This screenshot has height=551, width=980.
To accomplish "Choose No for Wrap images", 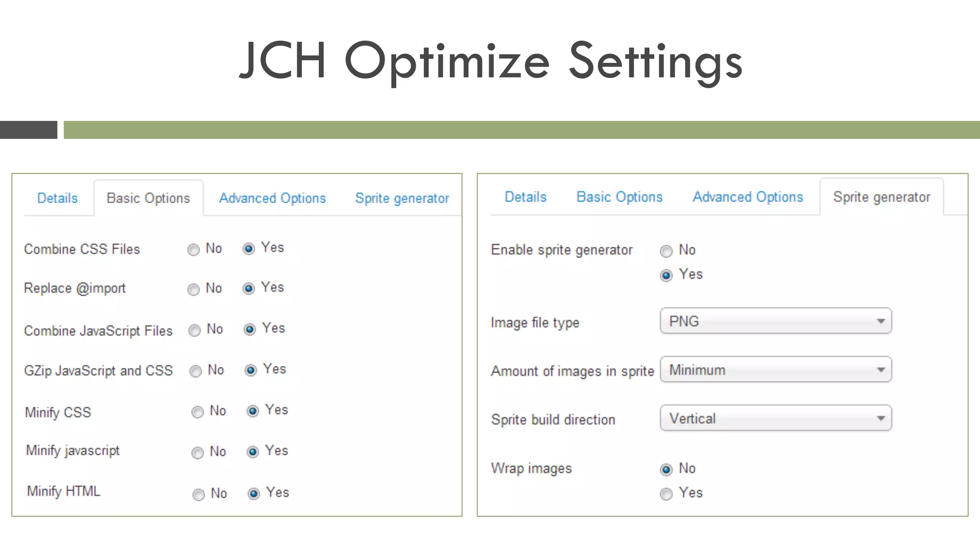I will click(x=666, y=470).
